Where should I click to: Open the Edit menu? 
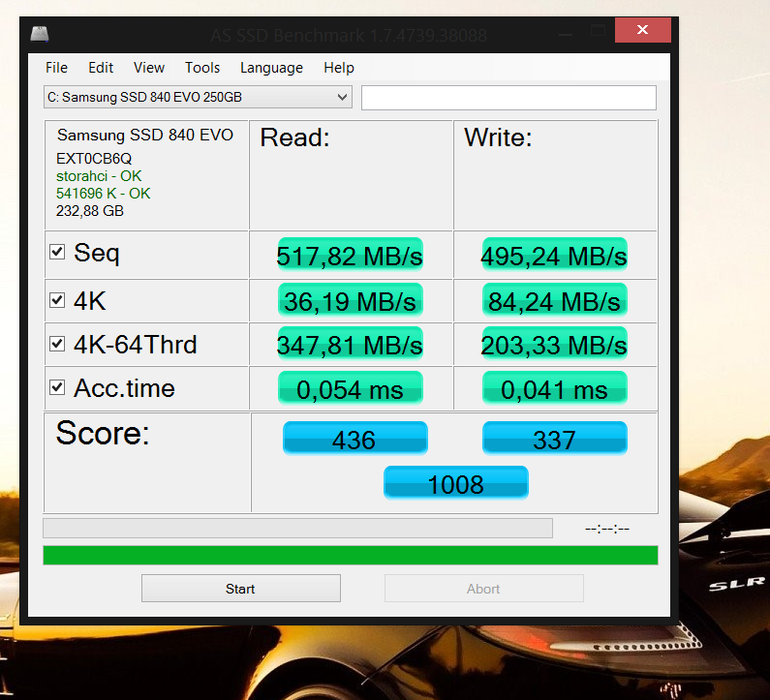pyautogui.click(x=101, y=68)
